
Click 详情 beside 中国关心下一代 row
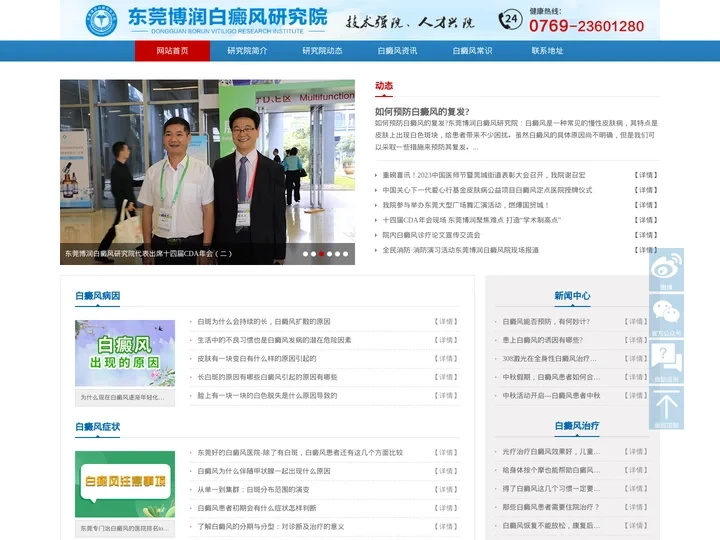pyautogui.click(x=646, y=190)
